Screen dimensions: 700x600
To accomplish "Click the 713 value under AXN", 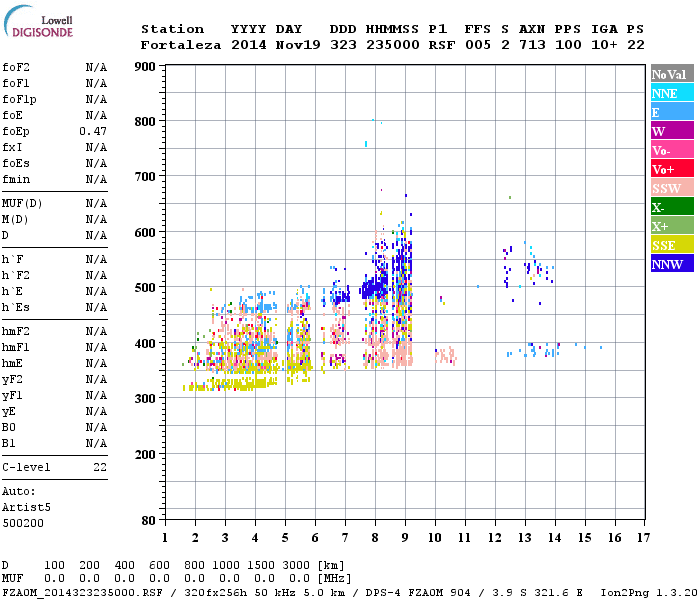I will [532, 45].
